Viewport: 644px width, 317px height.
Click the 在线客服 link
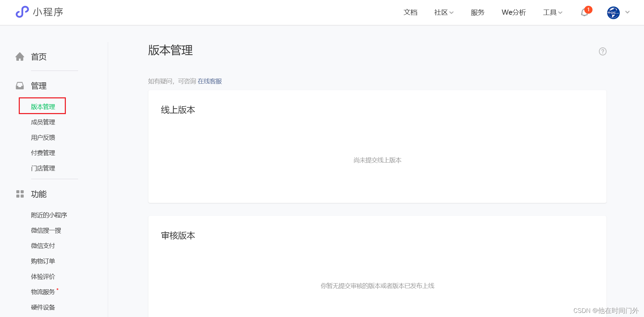pos(210,81)
